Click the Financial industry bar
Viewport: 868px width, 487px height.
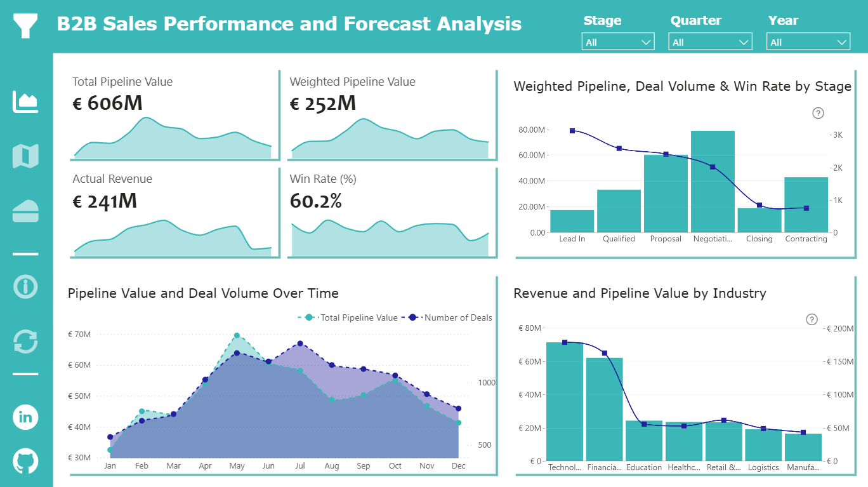coord(604,410)
